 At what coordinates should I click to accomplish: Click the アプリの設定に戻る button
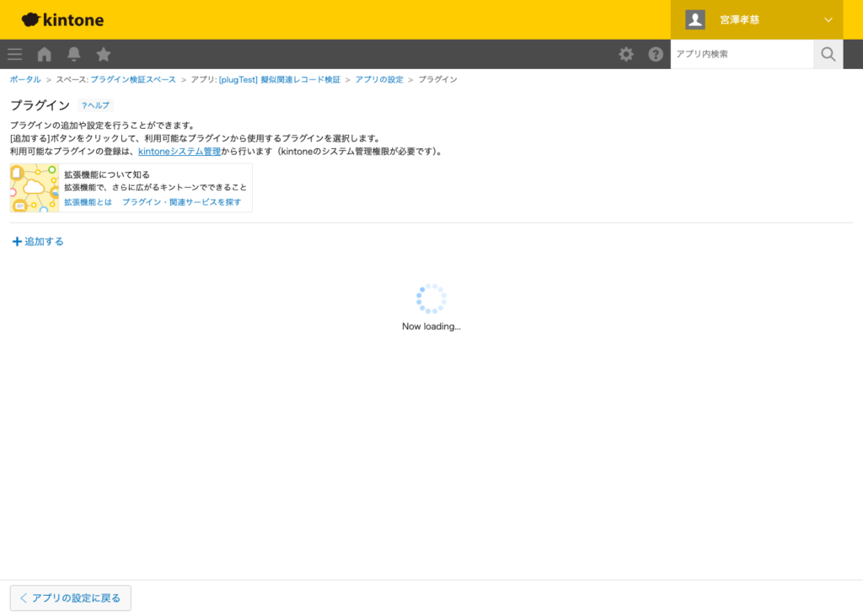pos(70,597)
